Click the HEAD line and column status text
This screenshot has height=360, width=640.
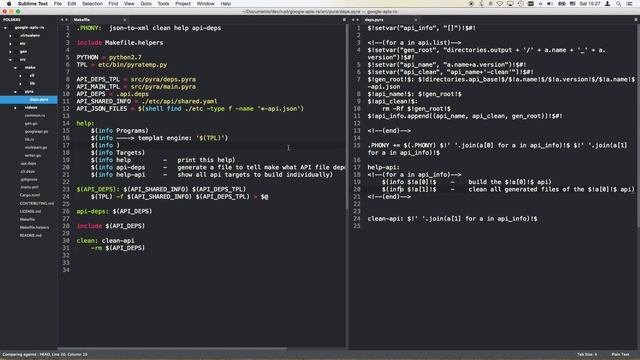coord(45,354)
